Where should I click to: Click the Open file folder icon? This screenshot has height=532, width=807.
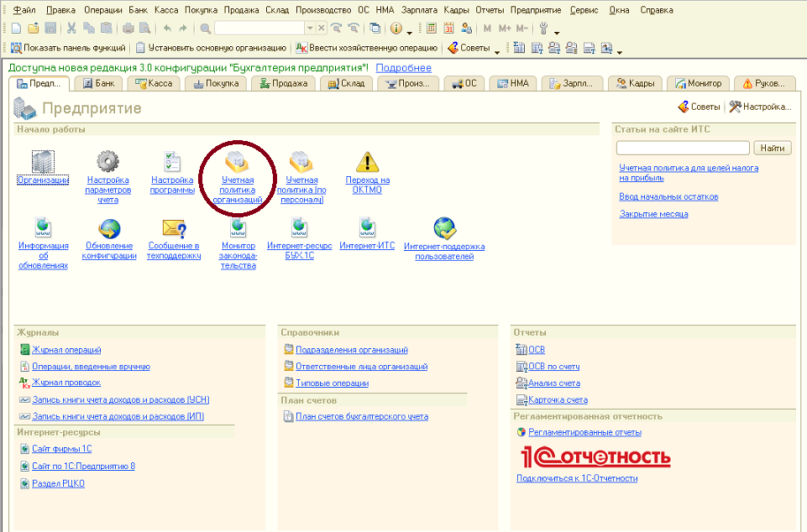point(33,29)
